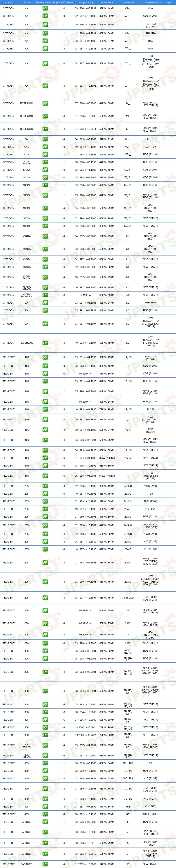Click the fuel icon in the Citroen Berlingo 1.1 row
The width and height of the screenshot is (176, 868).
(45, 103)
